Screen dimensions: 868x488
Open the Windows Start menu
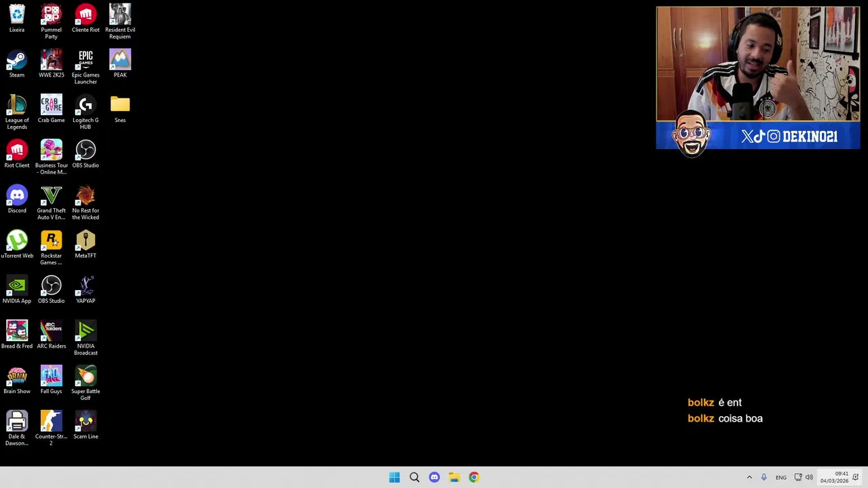pos(395,477)
